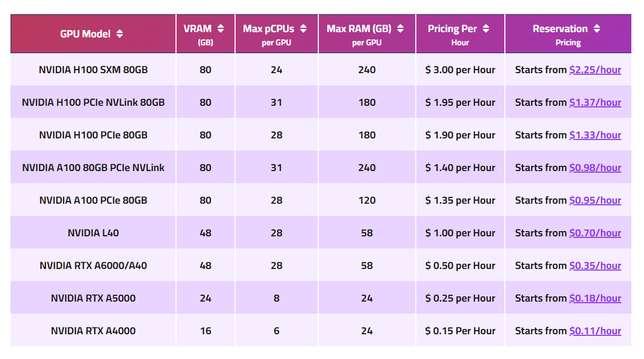Screen dimensions: 644x359
Task: Open the $0.95/hour reservation link
Action: click(x=595, y=201)
